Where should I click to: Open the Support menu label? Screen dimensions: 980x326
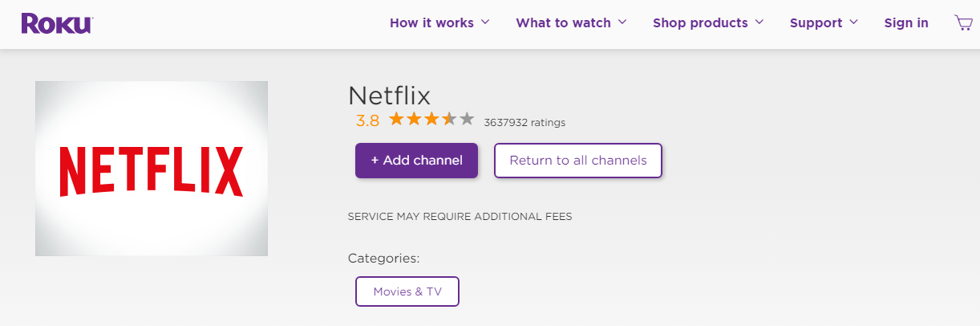[816, 23]
